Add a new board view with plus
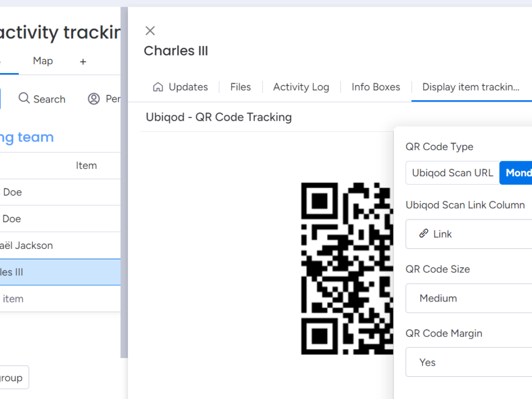532x399 pixels. [83, 62]
